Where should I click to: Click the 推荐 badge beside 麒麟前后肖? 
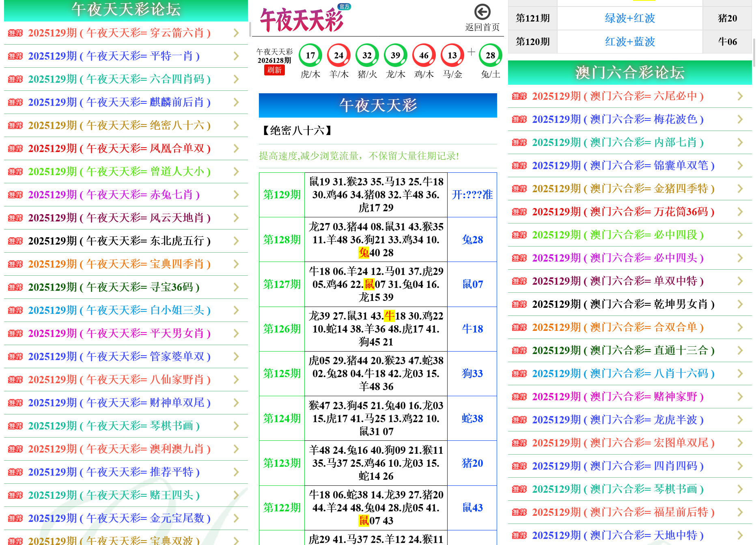click(x=15, y=102)
